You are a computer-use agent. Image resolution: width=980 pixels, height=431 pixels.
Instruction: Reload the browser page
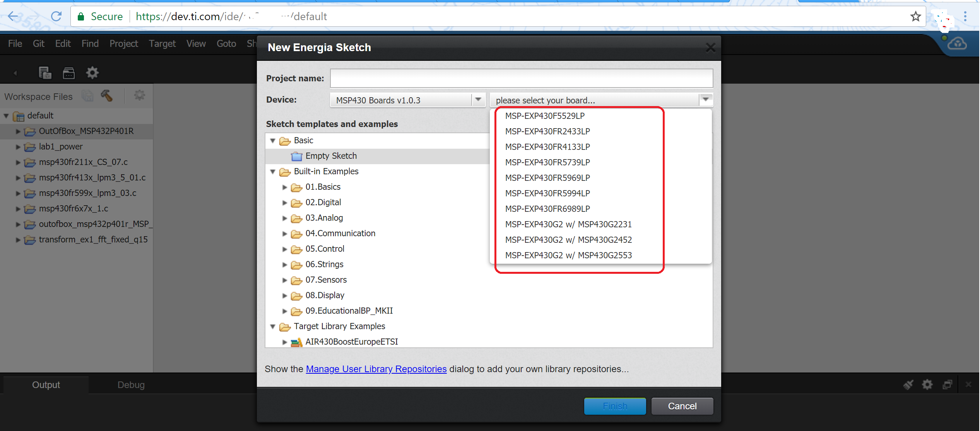[x=56, y=17]
